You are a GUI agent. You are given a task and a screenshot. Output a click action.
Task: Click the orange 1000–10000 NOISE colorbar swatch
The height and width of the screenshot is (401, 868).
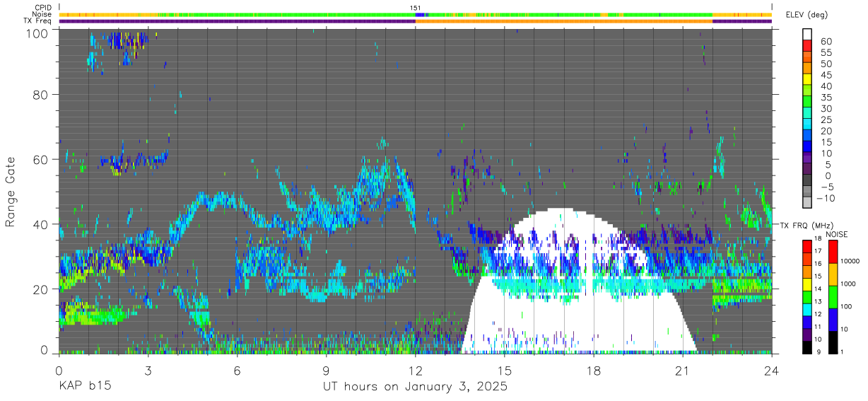coord(833,274)
